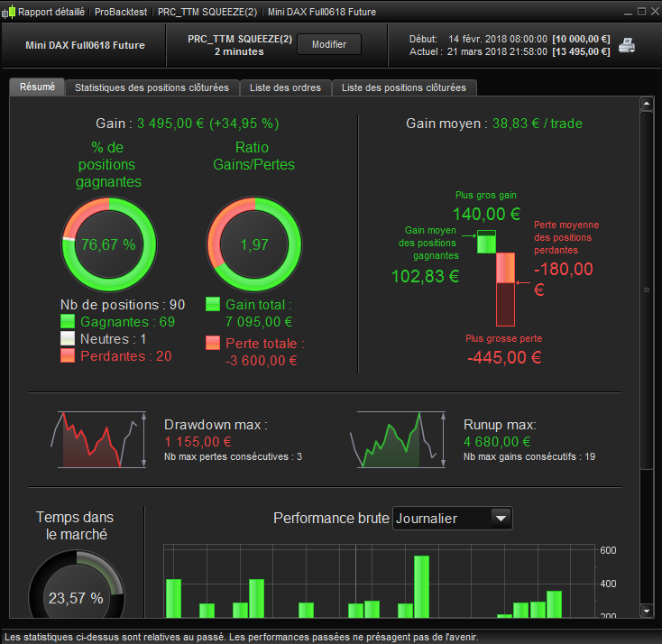Click the printer icon to print report
The width and height of the screenshot is (662, 644).
coord(627,46)
